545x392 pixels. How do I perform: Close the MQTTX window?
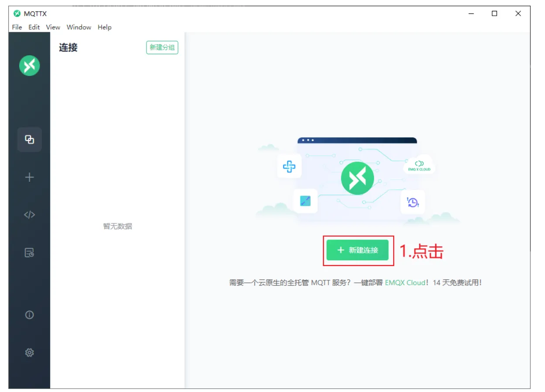click(518, 14)
